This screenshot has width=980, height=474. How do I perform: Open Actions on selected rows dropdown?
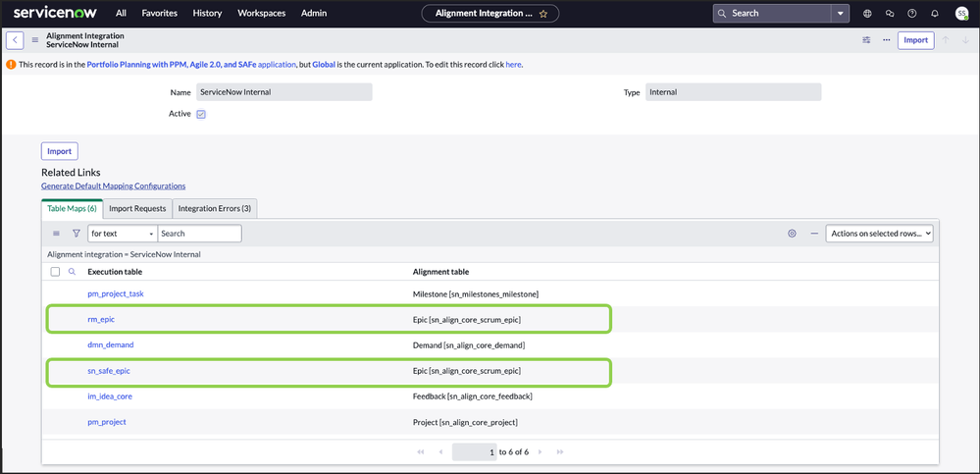pyautogui.click(x=879, y=234)
